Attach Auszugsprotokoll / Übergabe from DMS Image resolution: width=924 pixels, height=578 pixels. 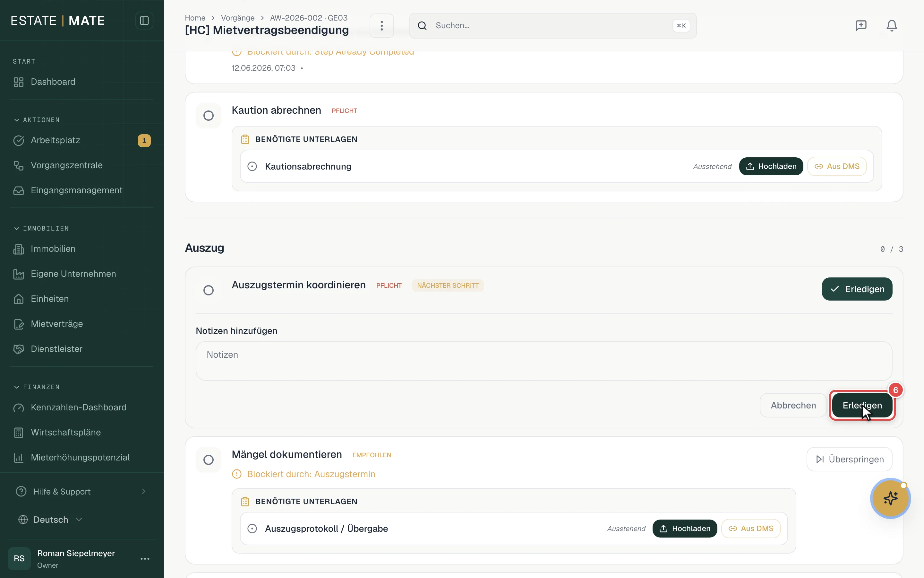751,529
